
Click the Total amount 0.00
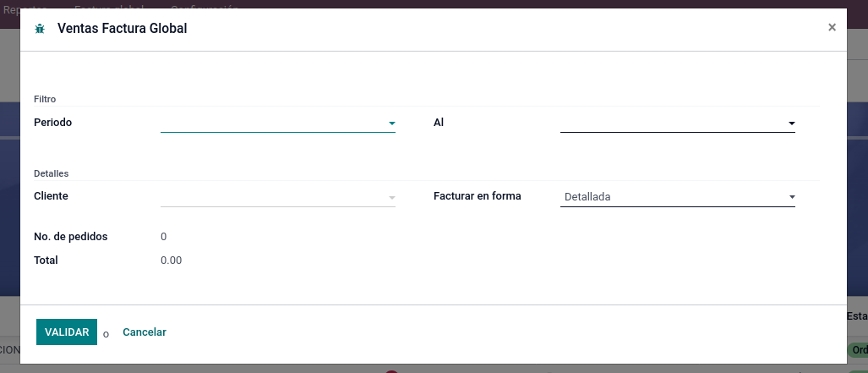point(171,261)
